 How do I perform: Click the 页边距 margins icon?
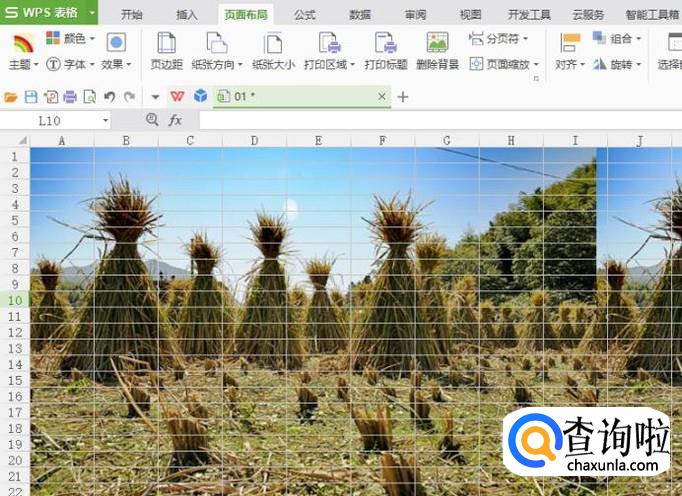tap(166, 43)
